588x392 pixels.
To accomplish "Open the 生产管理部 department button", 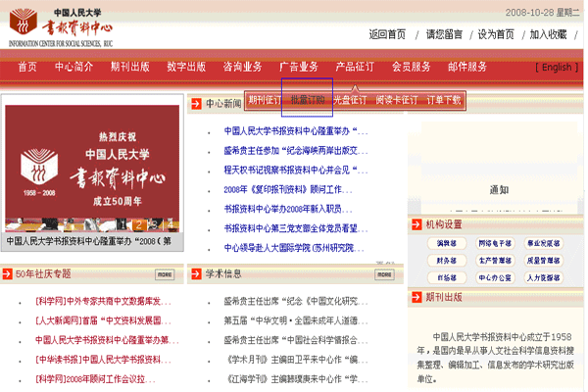I will click(495, 261).
